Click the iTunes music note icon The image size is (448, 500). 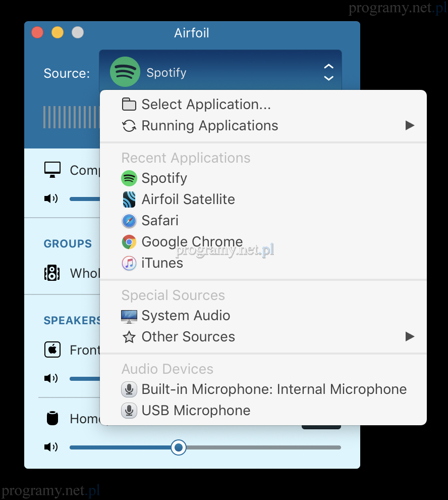pos(129,263)
